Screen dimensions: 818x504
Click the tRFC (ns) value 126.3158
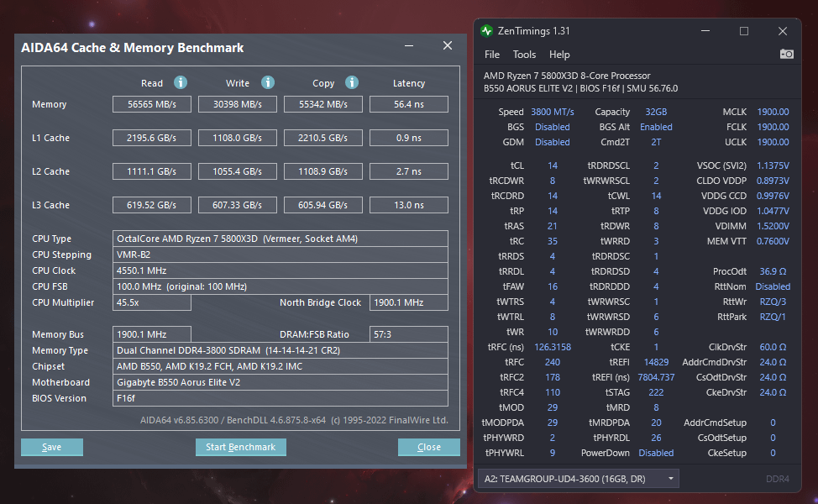coord(552,347)
